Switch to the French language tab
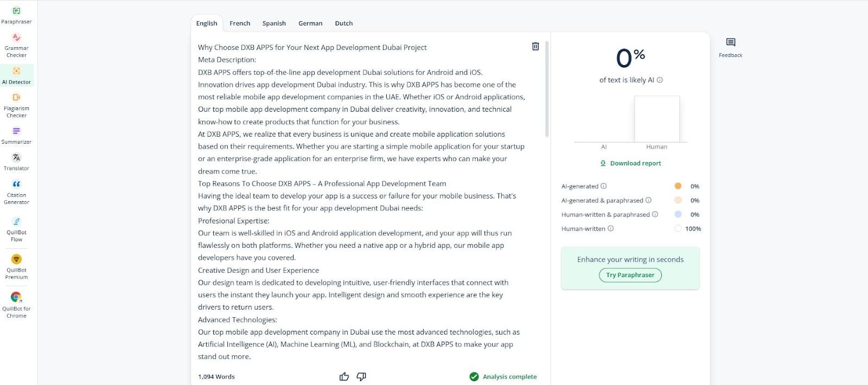Image resolution: width=868 pixels, height=385 pixels. tap(240, 23)
